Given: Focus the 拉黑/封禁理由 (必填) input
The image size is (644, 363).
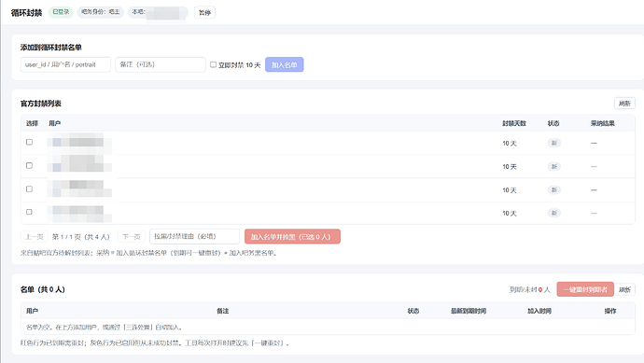Looking at the screenshot, I should 194,236.
